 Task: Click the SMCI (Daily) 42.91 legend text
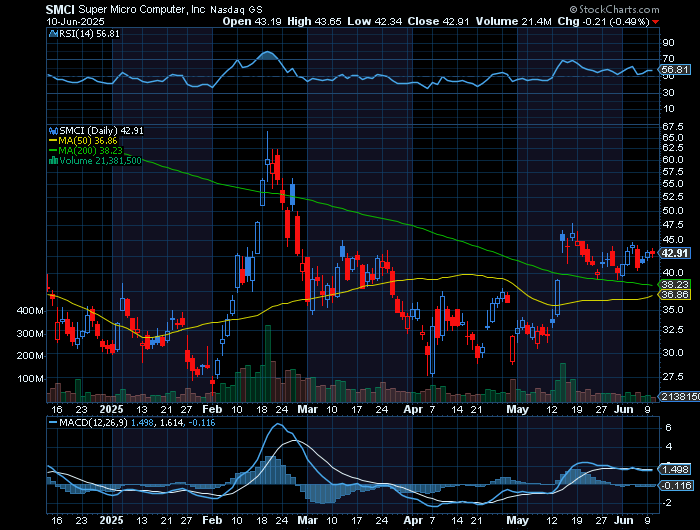101,131
